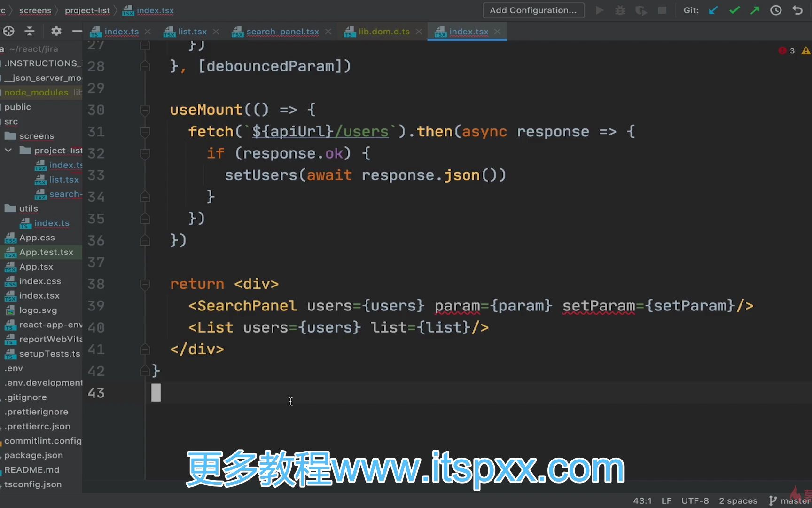812x508 pixels.
Task: Click Git Commit green checkmark
Action: click(734, 10)
